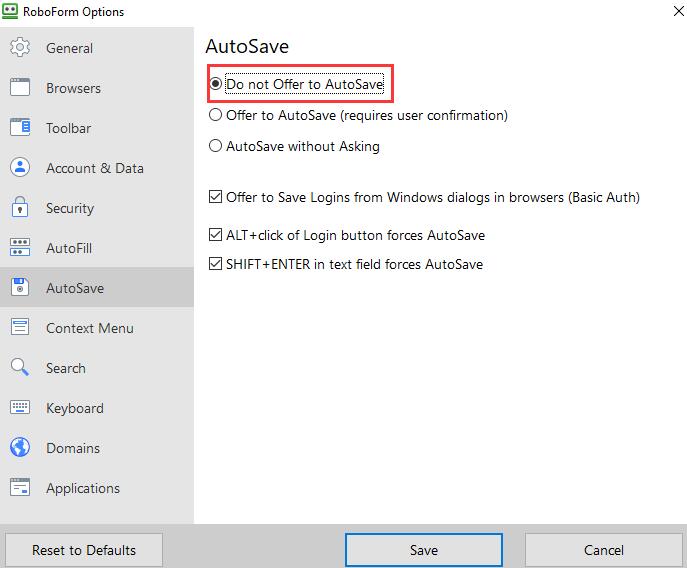Viewport: 687px width, 568px height.
Task: Enable AutoSave without Asking option
Action: 216,146
